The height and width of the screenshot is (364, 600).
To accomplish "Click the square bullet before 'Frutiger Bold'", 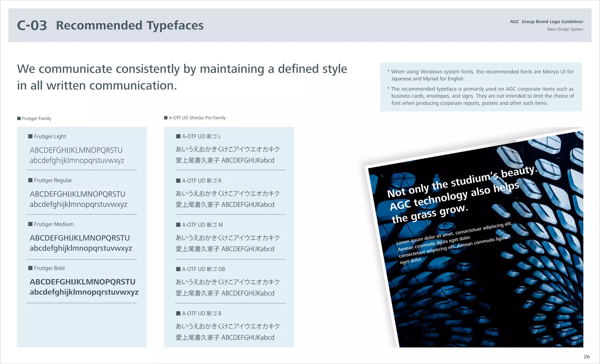I will pos(30,268).
